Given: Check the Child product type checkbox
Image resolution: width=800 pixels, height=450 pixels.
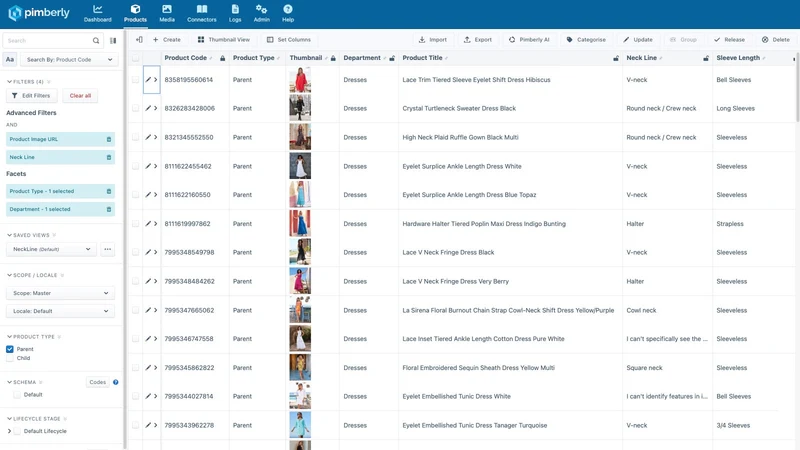Looking at the screenshot, I should [x=10, y=358].
